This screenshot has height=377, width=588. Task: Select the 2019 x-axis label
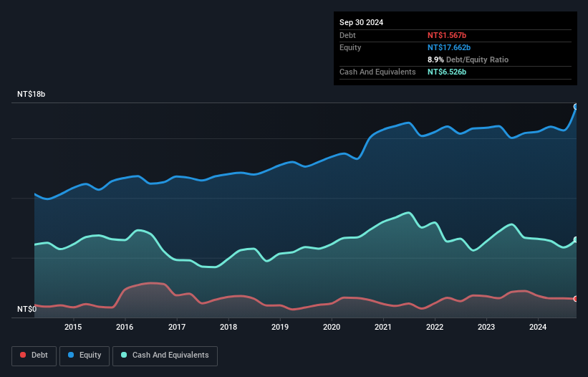(280, 327)
